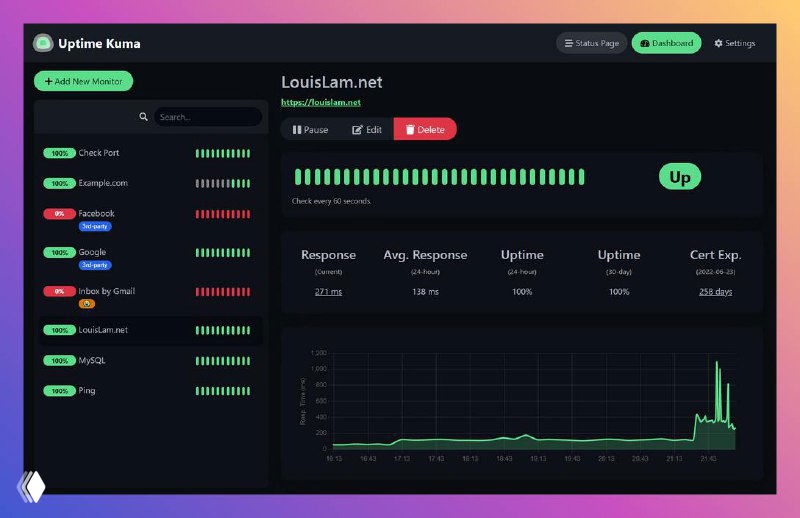This screenshot has width=800, height=518.
Task: Click the orange tag under Inbox by Gmail
Action: point(87,304)
